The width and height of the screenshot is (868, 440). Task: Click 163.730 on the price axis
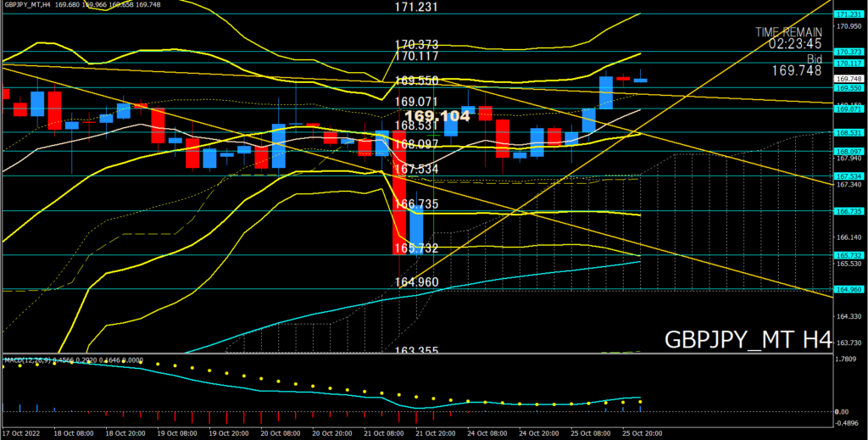[849, 343]
